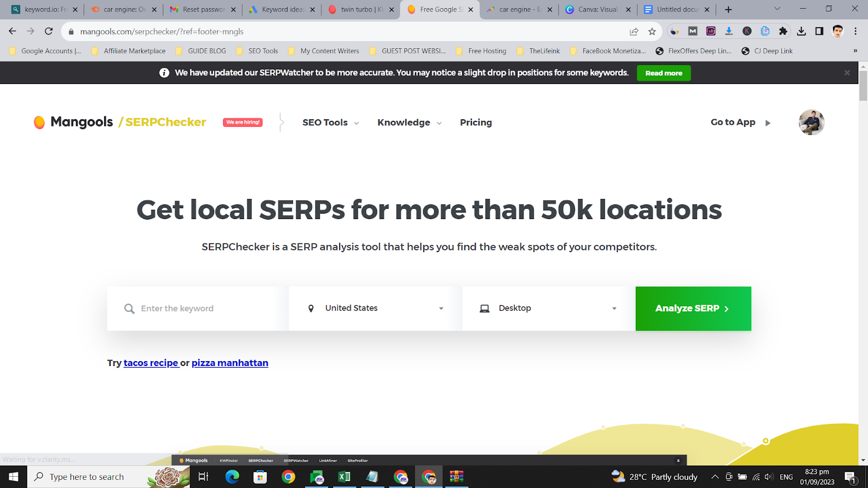The height and width of the screenshot is (488, 868).
Task: Click the purple chart extension icon
Action: [711, 31]
